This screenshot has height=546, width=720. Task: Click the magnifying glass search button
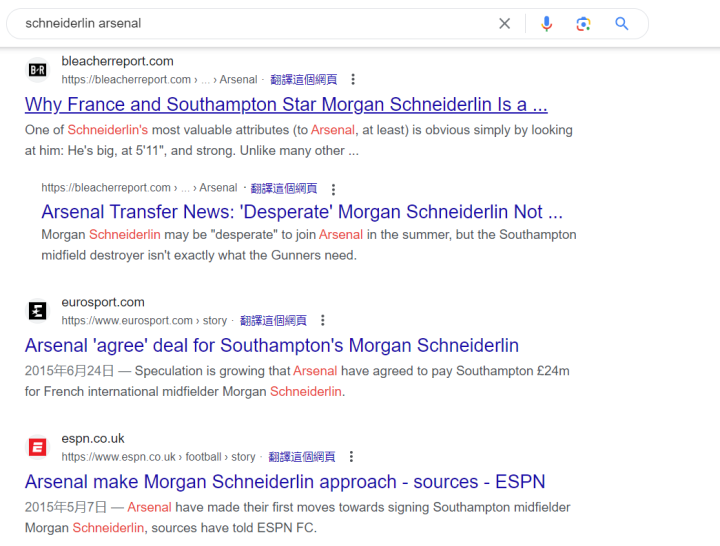click(622, 23)
